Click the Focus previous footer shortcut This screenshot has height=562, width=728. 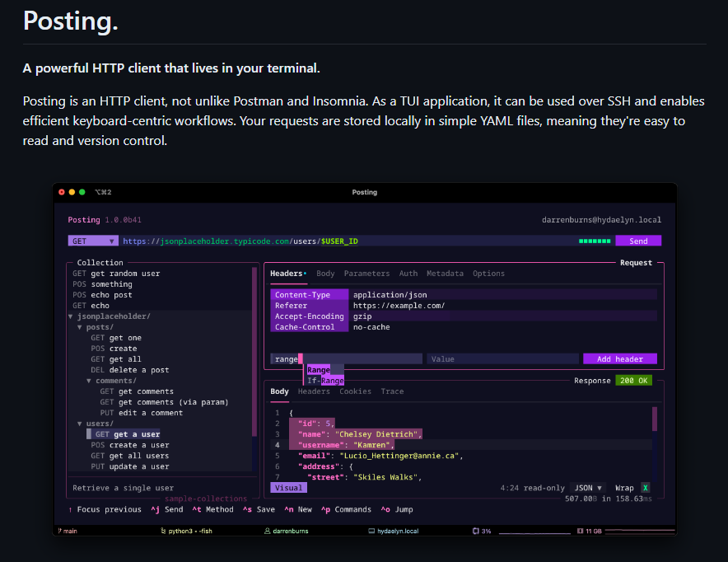pos(105,509)
